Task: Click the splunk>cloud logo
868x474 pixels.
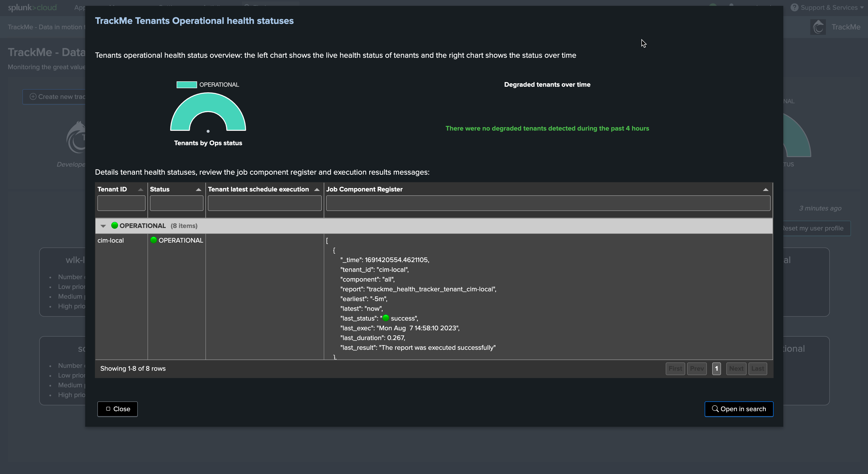Action: (32, 7)
